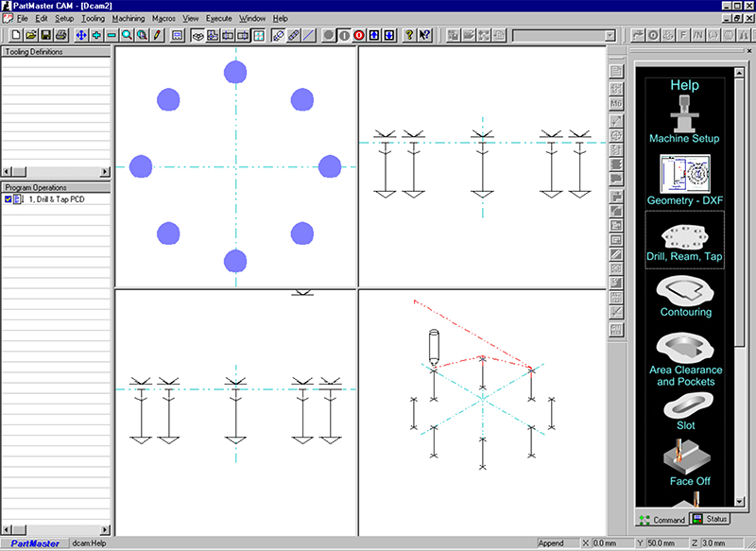Viewport: 756px width, 551px height.
Task: Open the Machining menu
Action: (129, 18)
